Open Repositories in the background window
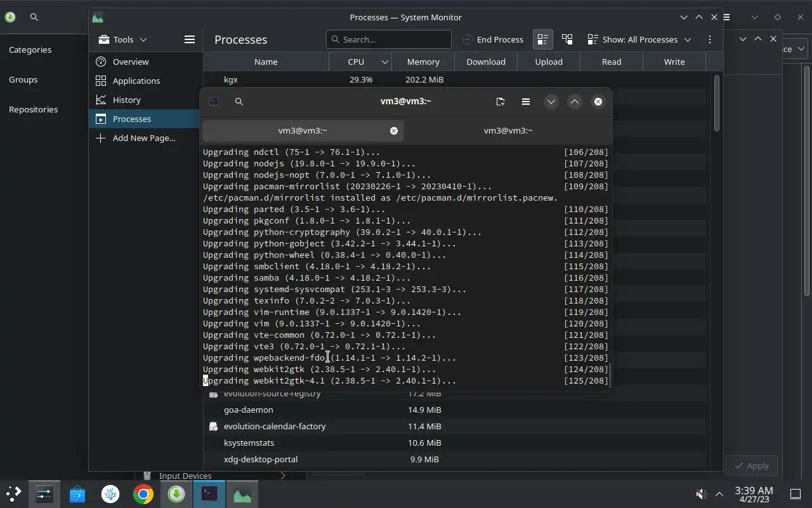Image resolution: width=812 pixels, height=508 pixels. point(33,109)
